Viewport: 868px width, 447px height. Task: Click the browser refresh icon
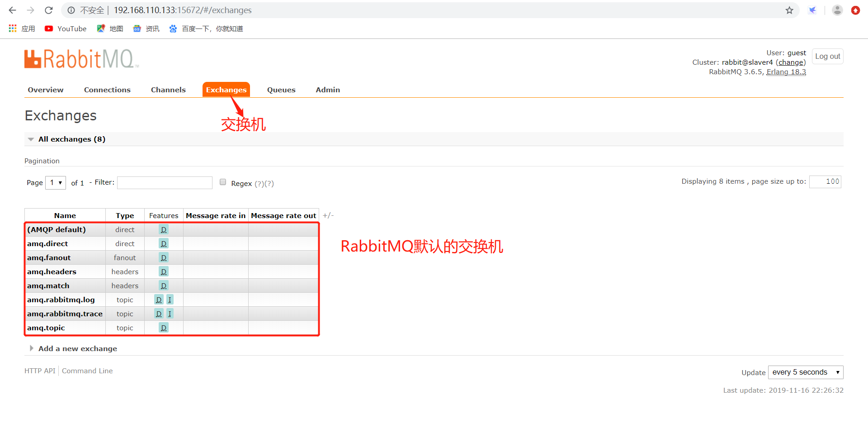coord(48,10)
